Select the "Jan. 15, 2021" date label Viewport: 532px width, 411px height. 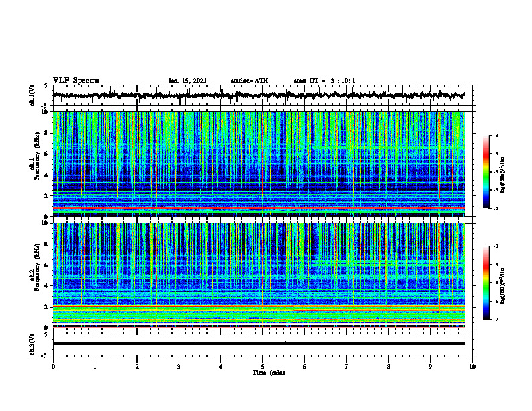187,81
